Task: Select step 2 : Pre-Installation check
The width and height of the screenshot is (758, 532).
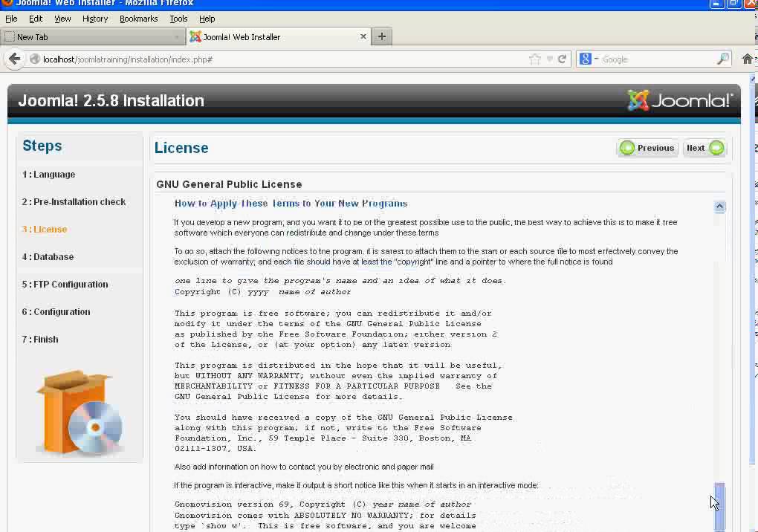Action: click(74, 202)
